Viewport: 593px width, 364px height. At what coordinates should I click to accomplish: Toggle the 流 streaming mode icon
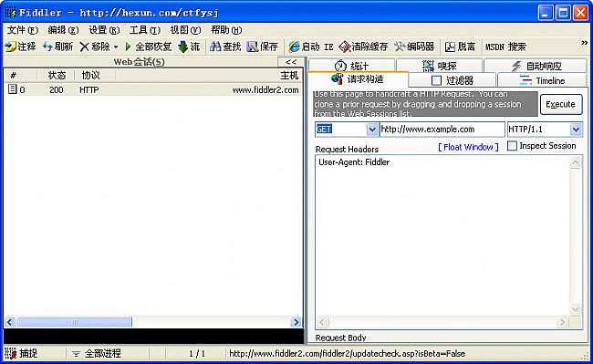coord(183,47)
